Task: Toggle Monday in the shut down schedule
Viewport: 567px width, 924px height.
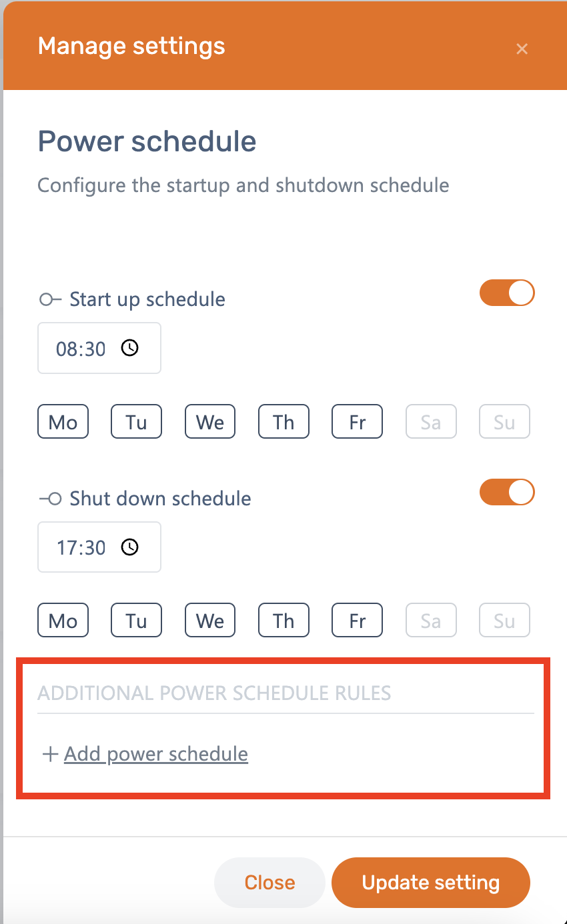Action: (x=63, y=621)
